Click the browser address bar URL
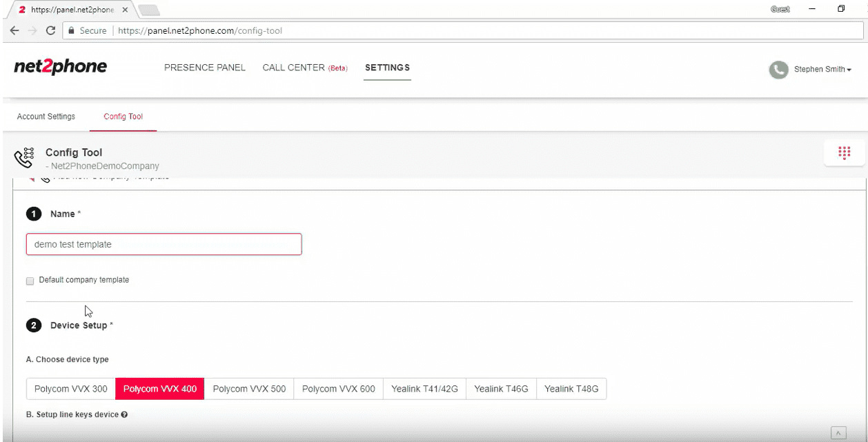Viewport: 868px width, 442px height. 200,30
